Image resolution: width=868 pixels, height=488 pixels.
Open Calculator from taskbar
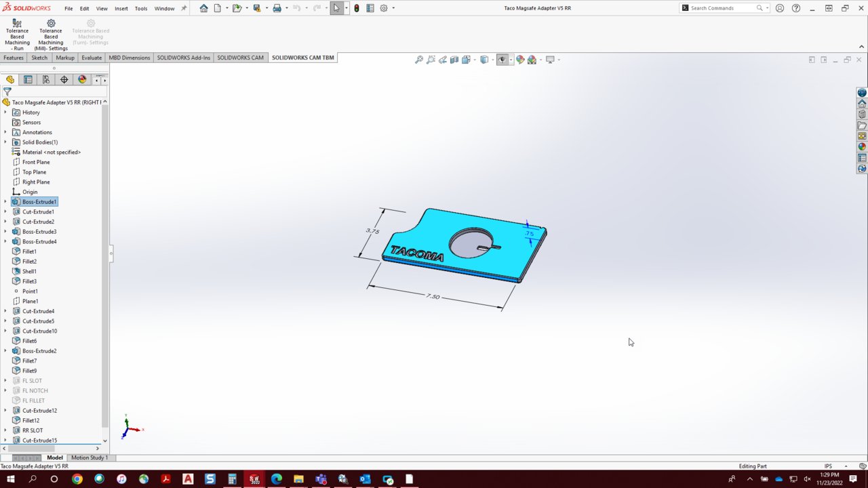click(x=232, y=479)
